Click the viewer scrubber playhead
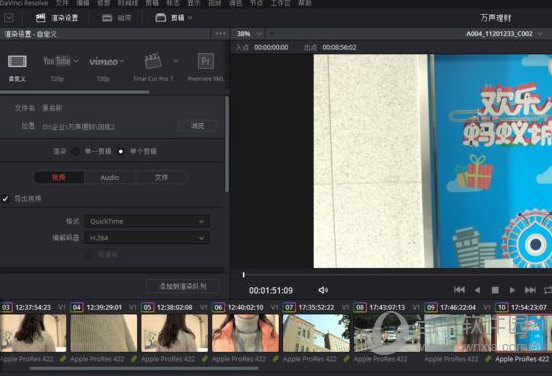This screenshot has height=376, width=552. click(243, 274)
